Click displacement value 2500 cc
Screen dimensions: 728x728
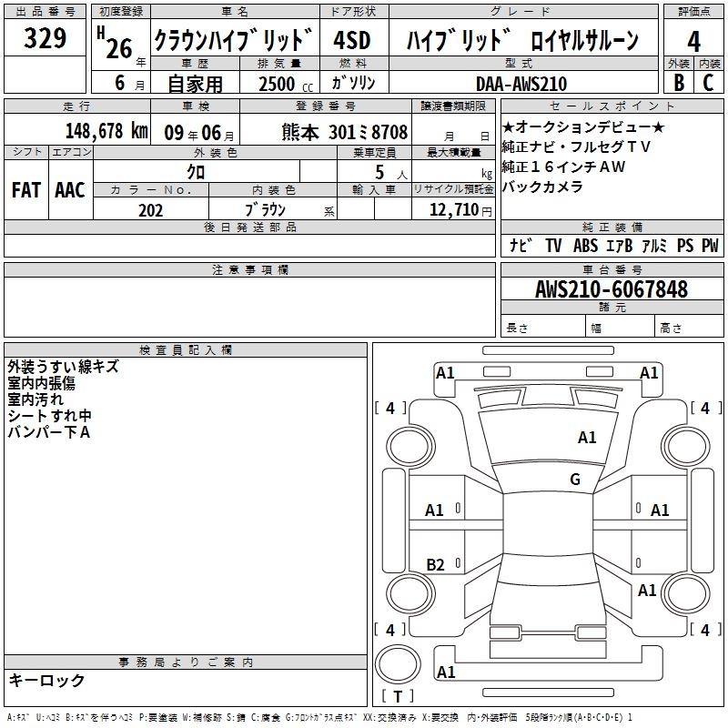pos(286,84)
